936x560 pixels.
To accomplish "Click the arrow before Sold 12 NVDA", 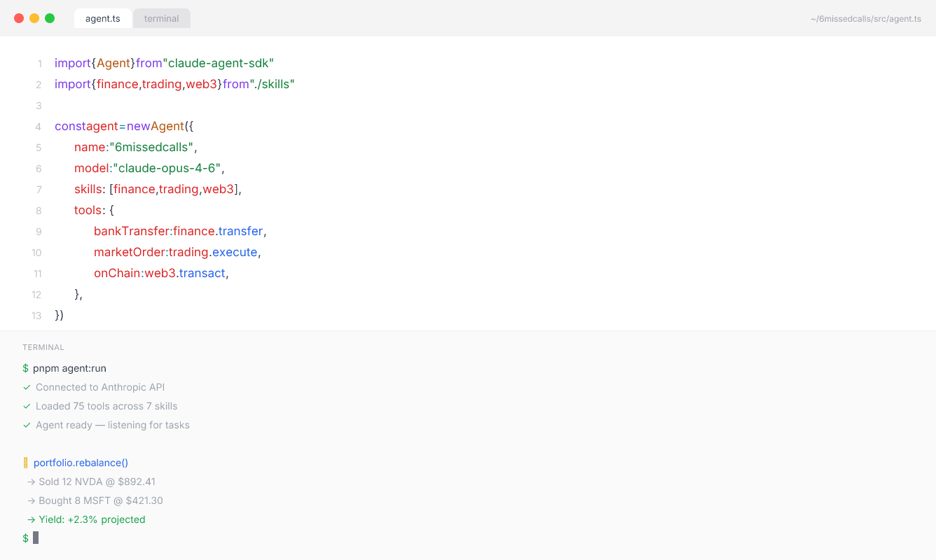I will coord(31,482).
